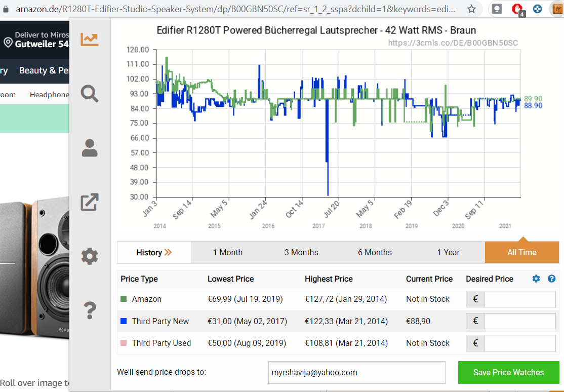
Task: Switch chart range to 1 Month
Action: (x=228, y=252)
